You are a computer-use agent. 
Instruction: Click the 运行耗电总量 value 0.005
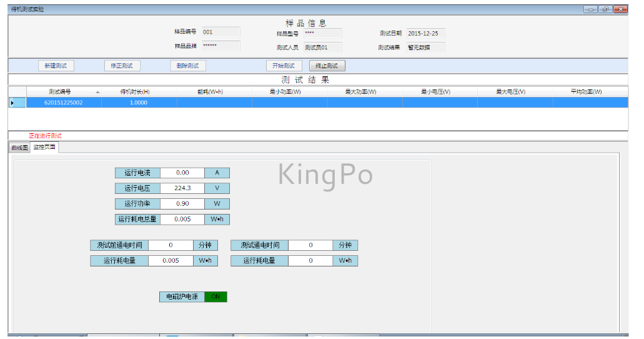pos(182,220)
